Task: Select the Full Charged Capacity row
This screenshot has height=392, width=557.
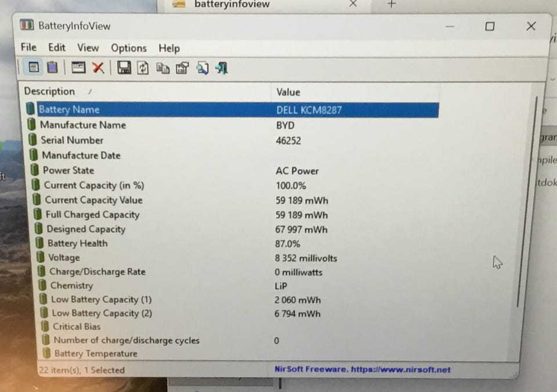Action: (x=236, y=215)
